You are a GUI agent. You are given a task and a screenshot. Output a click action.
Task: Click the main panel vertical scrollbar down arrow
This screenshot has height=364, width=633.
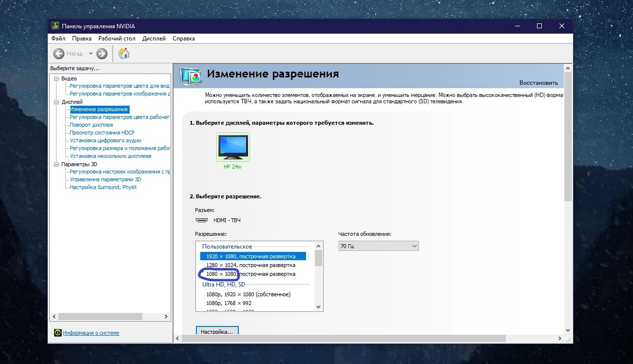coord(568,330)
